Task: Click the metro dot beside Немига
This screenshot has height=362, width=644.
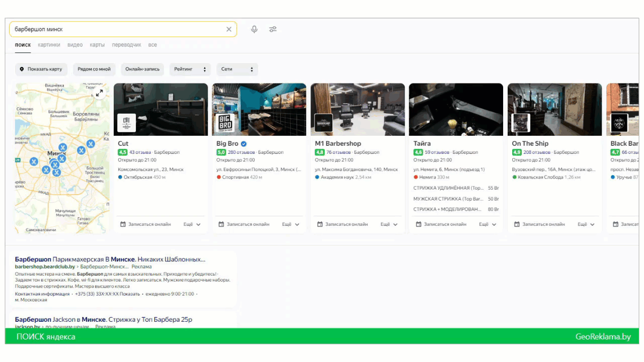Action: coord(416,177)
